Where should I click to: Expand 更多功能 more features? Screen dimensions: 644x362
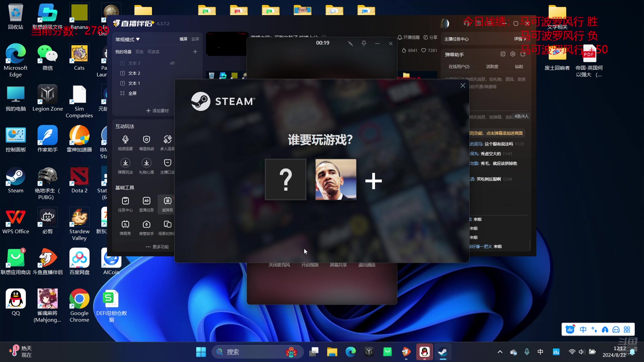[x=157, y=247]
